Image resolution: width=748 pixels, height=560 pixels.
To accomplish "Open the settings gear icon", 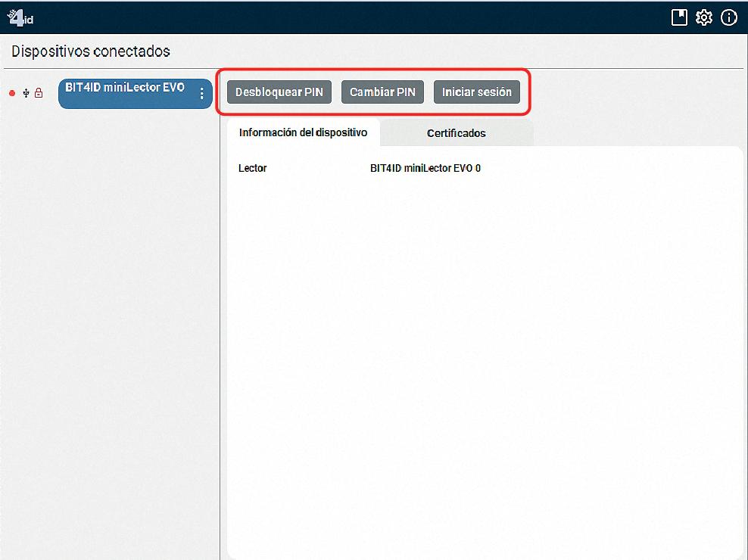I will [x=703, y=17].
